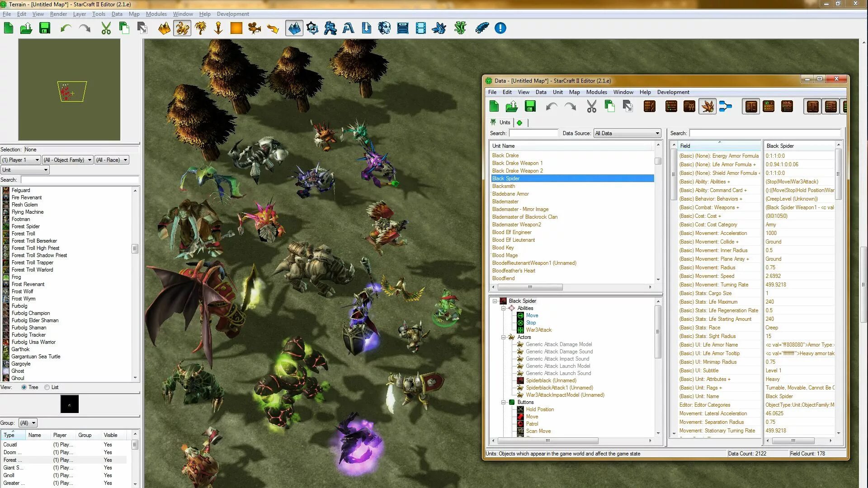Open the Layer menu in Terrain window

(80, 14)
